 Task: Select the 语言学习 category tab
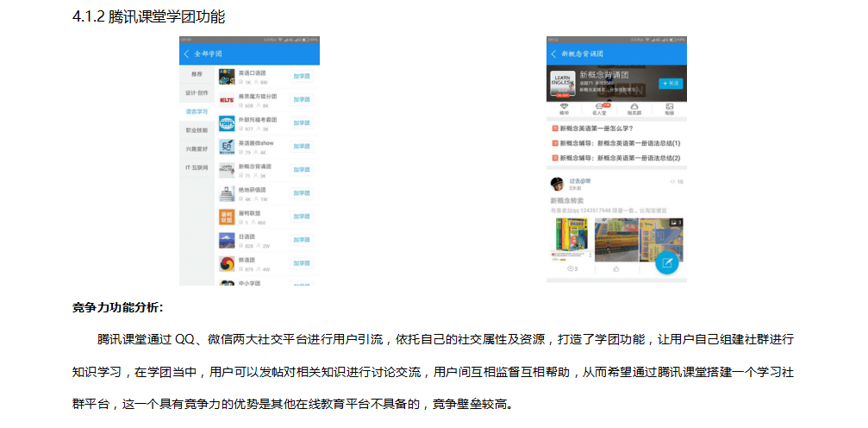coord(197,111)
